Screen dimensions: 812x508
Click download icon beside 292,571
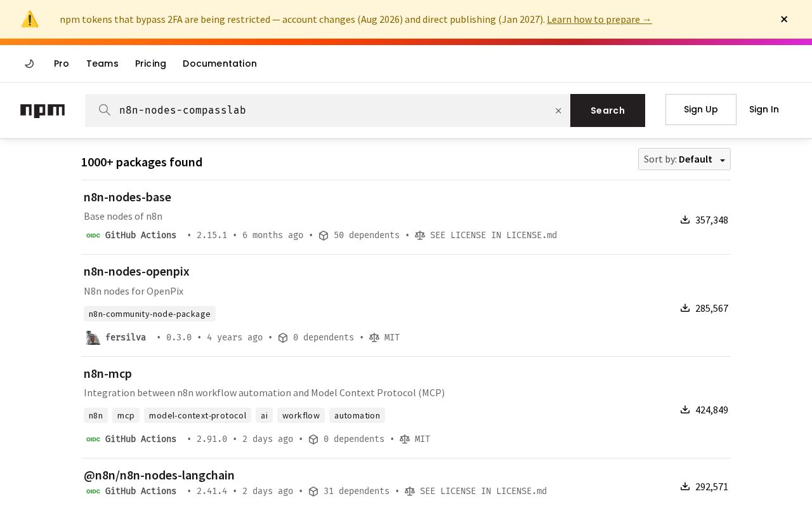[685, 486]
